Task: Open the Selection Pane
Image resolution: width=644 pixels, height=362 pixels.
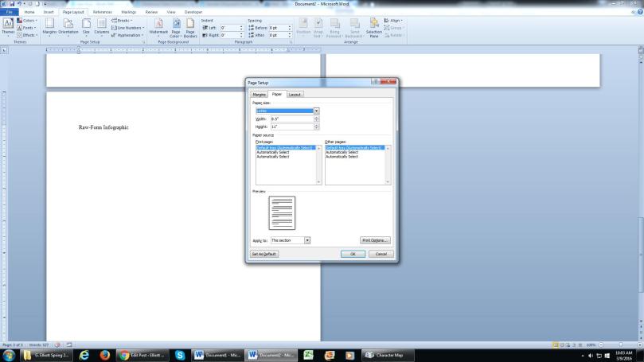Action: pos(373,26)
